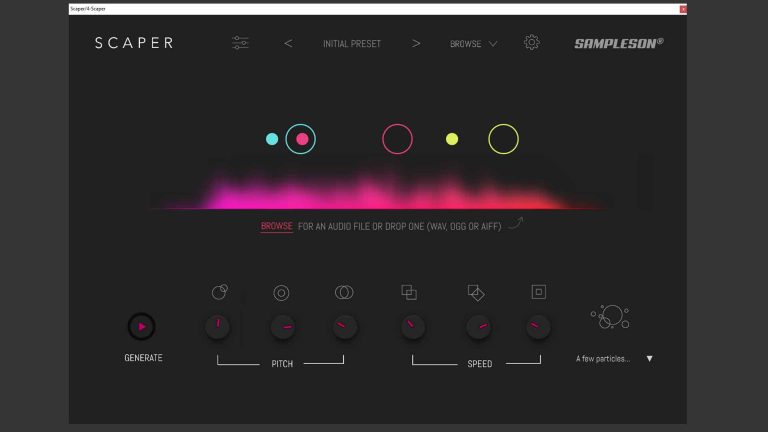This screenshot has height=432, width=768.
Task: Click the first pitch icon with small satellite circle
Action: (x=220, y=292)
